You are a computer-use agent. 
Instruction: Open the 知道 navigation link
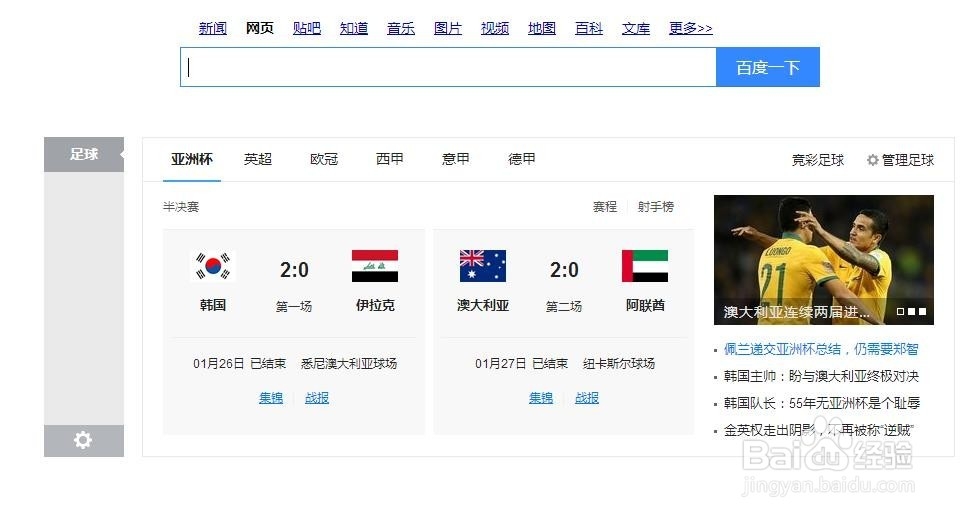click(354, 28)
